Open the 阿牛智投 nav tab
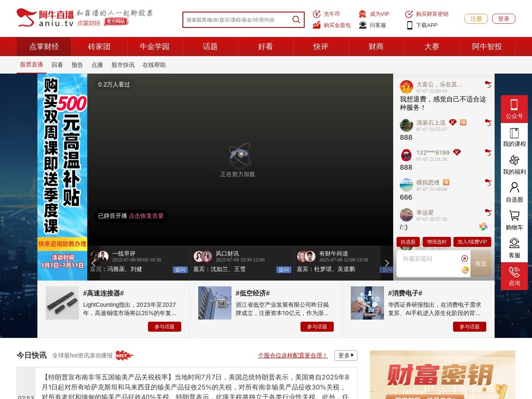This screenshot has height=399, width=532. (487, 47)
